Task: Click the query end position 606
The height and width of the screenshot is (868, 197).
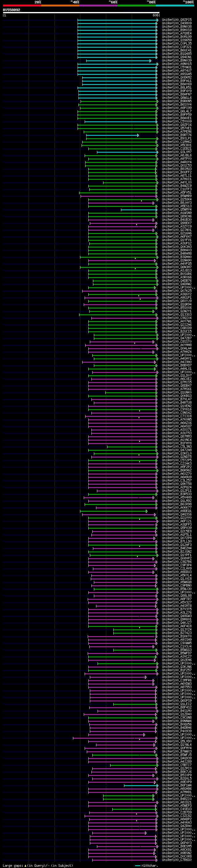Action: [x=155, y=15]
